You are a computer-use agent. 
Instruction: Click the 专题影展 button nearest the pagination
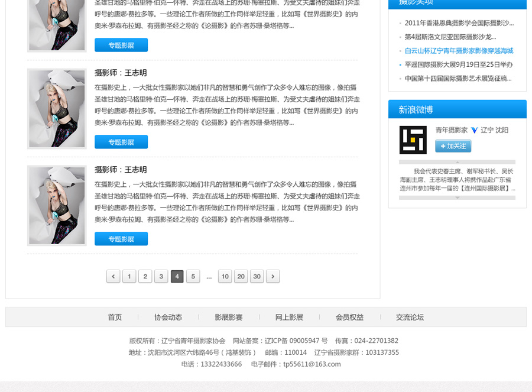(x=121, y=239)
